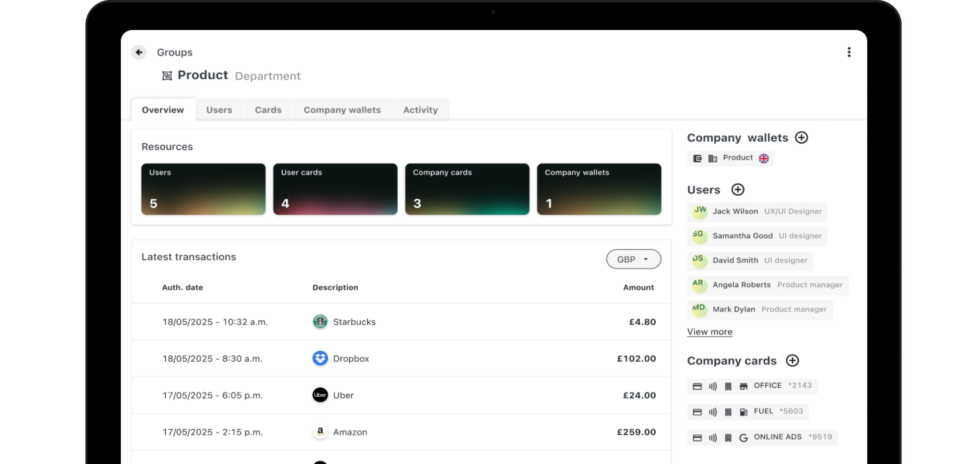Go back using the arrow beside Groups
This screenshot has width=980, height=464.
click(x=139, y=52)
